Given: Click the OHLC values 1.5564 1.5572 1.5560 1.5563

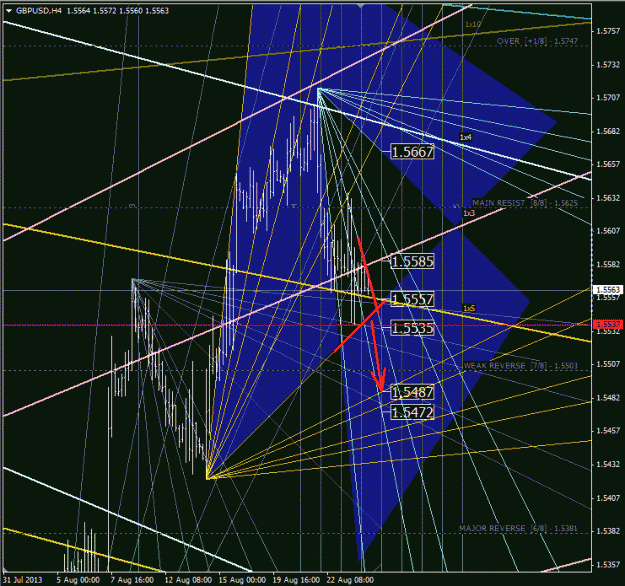Looking at the screenshot, I should [x=118, y=11].
